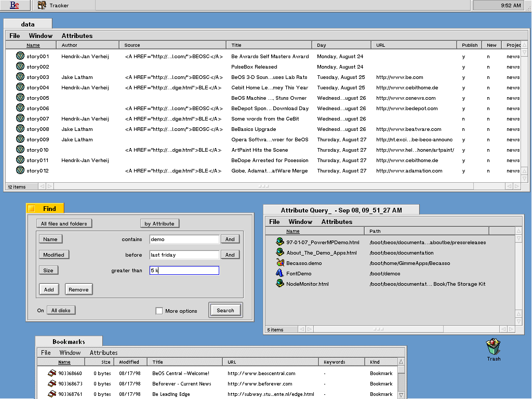Screen dimensions: 532x399
Task: Click the Search button
Action: coord(225,310)
